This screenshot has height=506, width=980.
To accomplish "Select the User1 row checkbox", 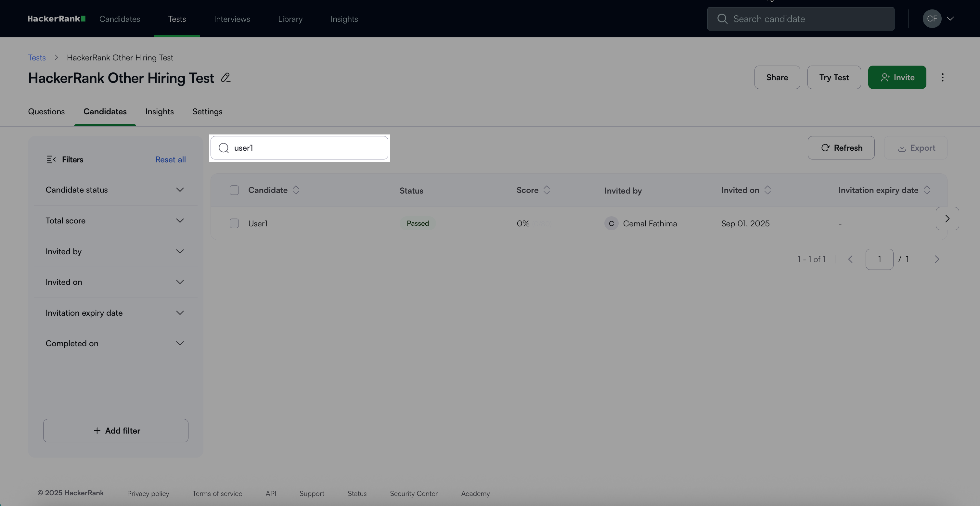I will tap(234, 223).
